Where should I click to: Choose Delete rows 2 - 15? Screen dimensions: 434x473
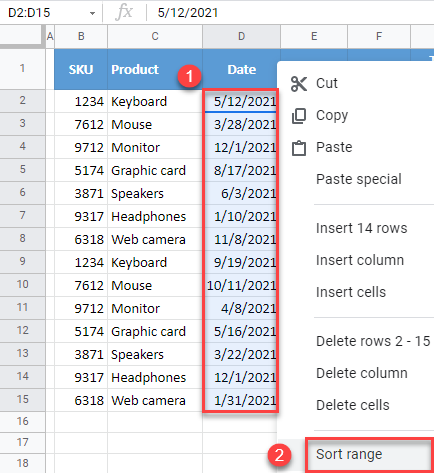pyautogui.click(x=373, y=341)
